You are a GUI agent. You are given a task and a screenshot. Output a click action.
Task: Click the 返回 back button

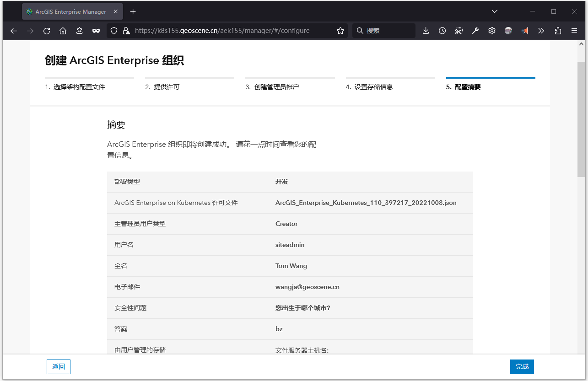tap(59, 367)
